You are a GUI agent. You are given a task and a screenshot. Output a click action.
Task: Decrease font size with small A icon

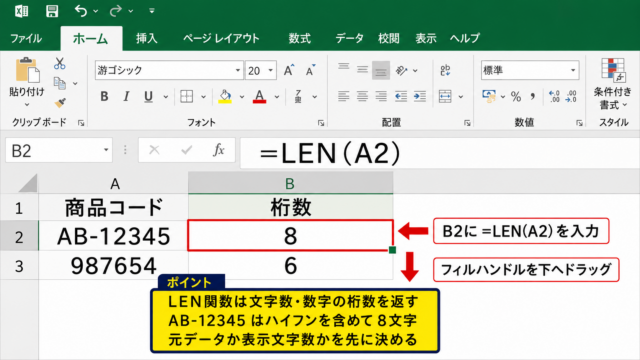pos(311,70)
